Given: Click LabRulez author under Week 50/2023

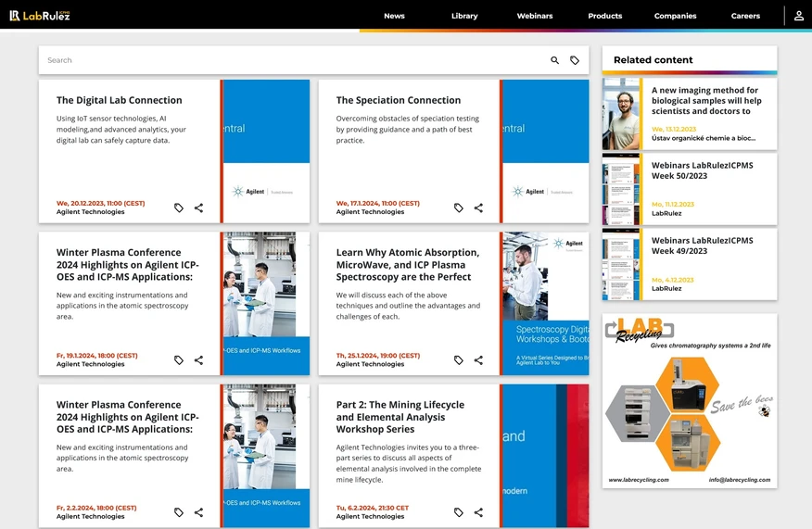Looking at the screenshot, I should 666,213.
